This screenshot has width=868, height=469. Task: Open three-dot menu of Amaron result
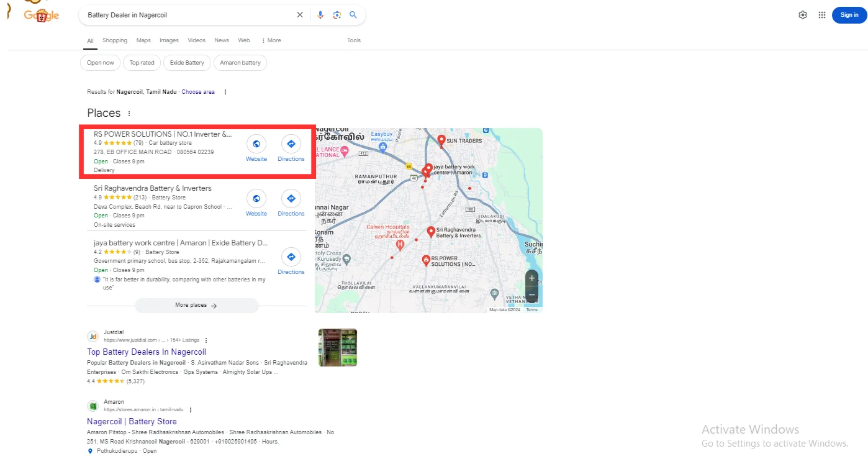point(191,410)
